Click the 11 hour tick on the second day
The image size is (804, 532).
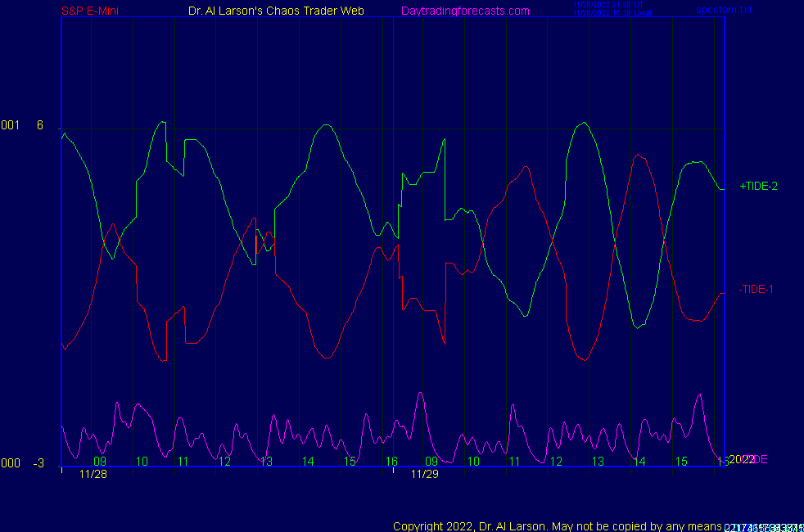tap(515, 462)
